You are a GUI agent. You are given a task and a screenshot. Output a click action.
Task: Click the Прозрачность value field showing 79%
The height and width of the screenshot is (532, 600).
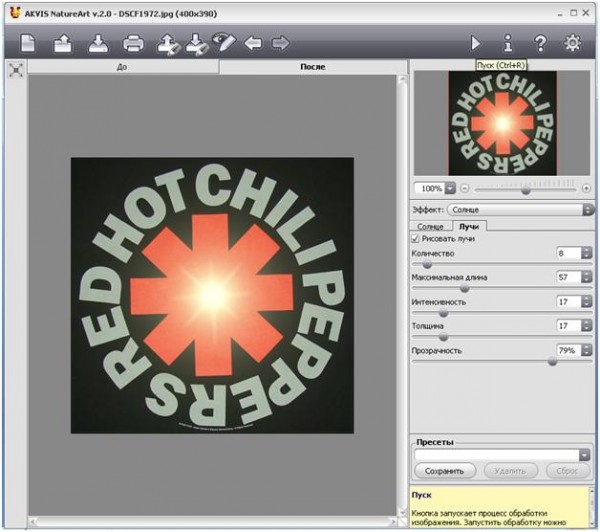pyautogui.click(x=569, y=350)
